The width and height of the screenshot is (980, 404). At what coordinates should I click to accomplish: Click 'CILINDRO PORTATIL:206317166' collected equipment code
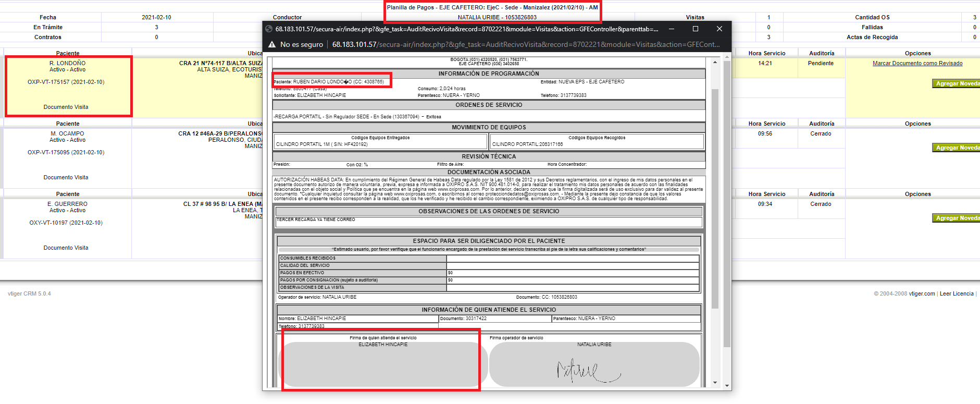[527, 144]
